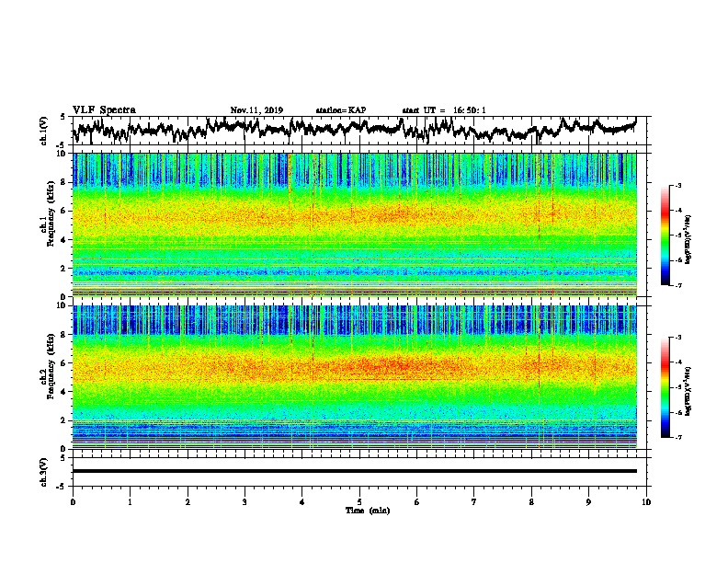Click the ch.2 frequency tick label "6"
The image size is (728, 563).
click(x=63, y=363)
